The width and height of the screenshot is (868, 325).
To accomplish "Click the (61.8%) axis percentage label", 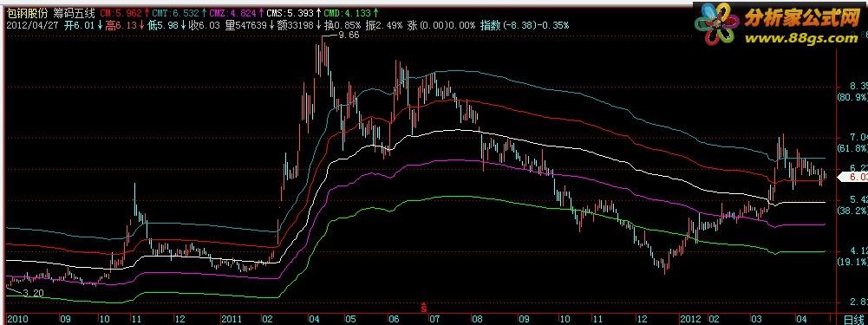I will (x=852, y=148).
